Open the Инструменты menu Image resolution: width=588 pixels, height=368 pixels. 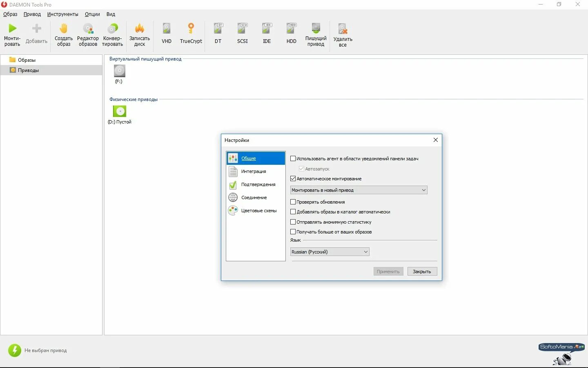[62, 14]
